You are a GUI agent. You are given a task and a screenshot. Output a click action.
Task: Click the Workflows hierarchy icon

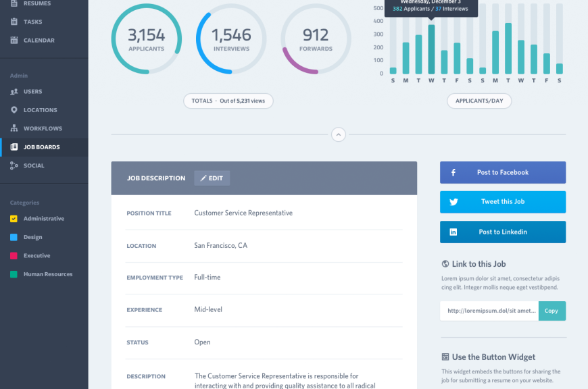(14, 128)
